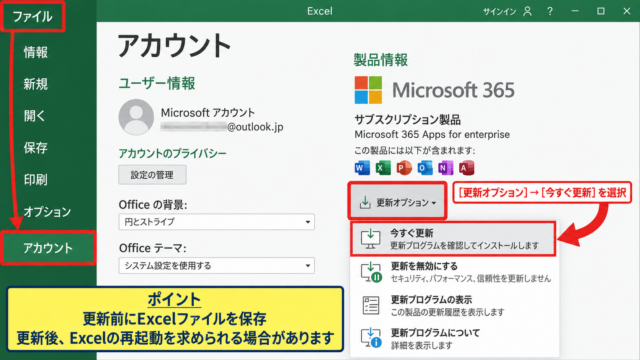Click the Word app icon
This screenshot has width=640, height=360.
(x=362, y=168)
